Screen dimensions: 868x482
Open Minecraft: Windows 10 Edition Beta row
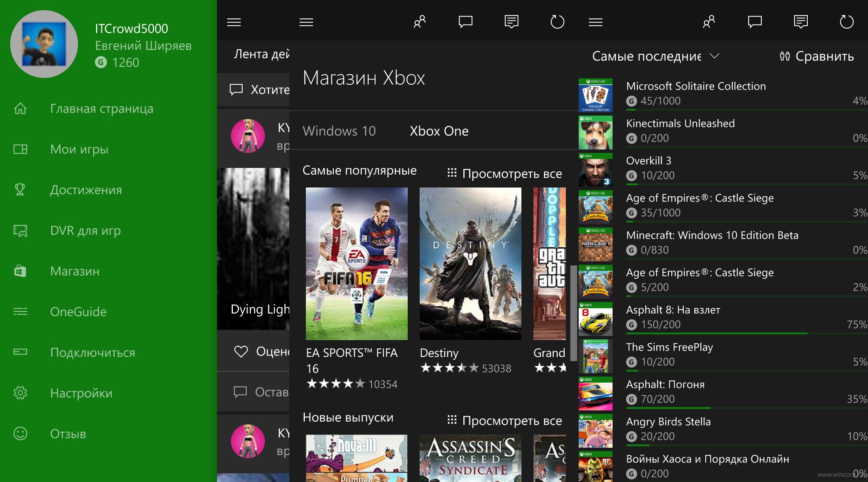click(723, 244)
